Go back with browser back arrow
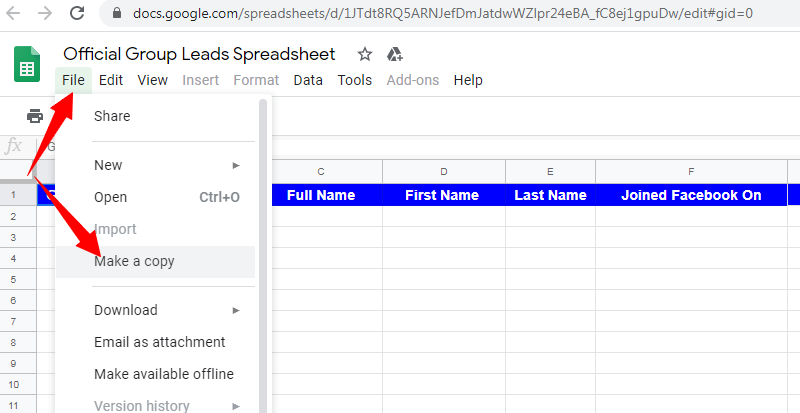This screenshot has height=413, width=800. (x=14, y=15)
